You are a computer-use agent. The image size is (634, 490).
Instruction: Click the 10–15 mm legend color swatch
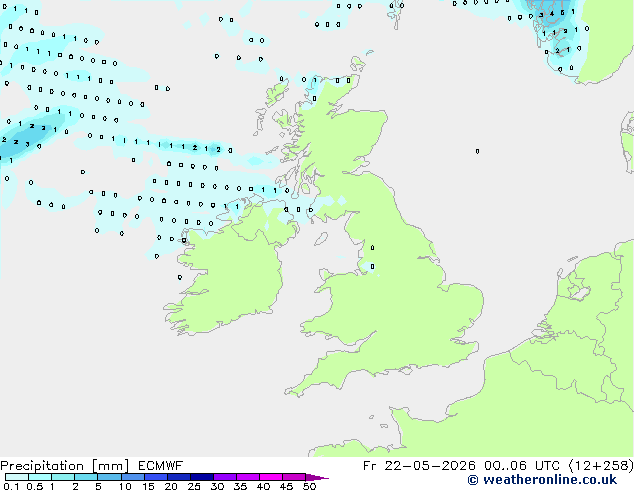click(x=132, y=477)
